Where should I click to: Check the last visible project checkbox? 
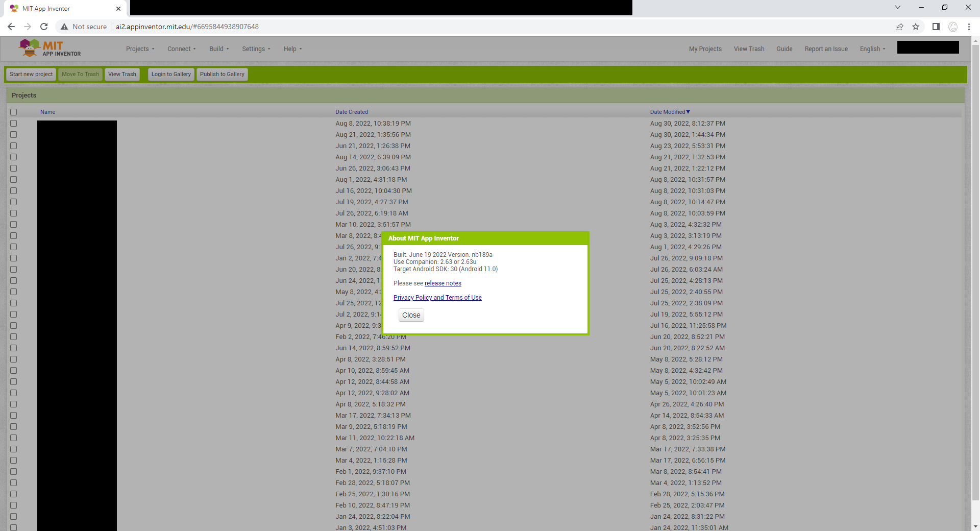pyautogui.click(x=14, y=526)
